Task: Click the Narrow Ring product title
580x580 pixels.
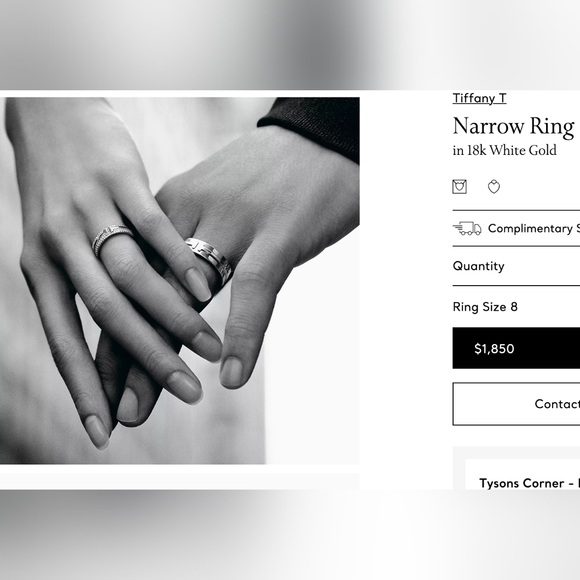Action: pos(514,127)
